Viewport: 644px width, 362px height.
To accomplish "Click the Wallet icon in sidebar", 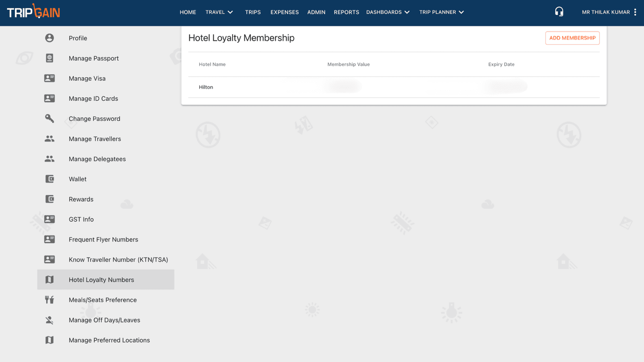I will click(50, 179).
